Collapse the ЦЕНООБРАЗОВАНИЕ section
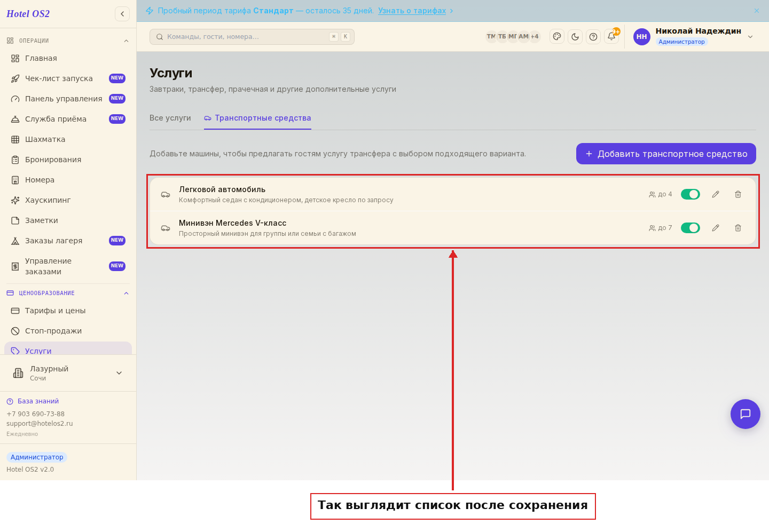Viewport: 769px width, 532px height. pyautogui.click(x=127, y=293)
